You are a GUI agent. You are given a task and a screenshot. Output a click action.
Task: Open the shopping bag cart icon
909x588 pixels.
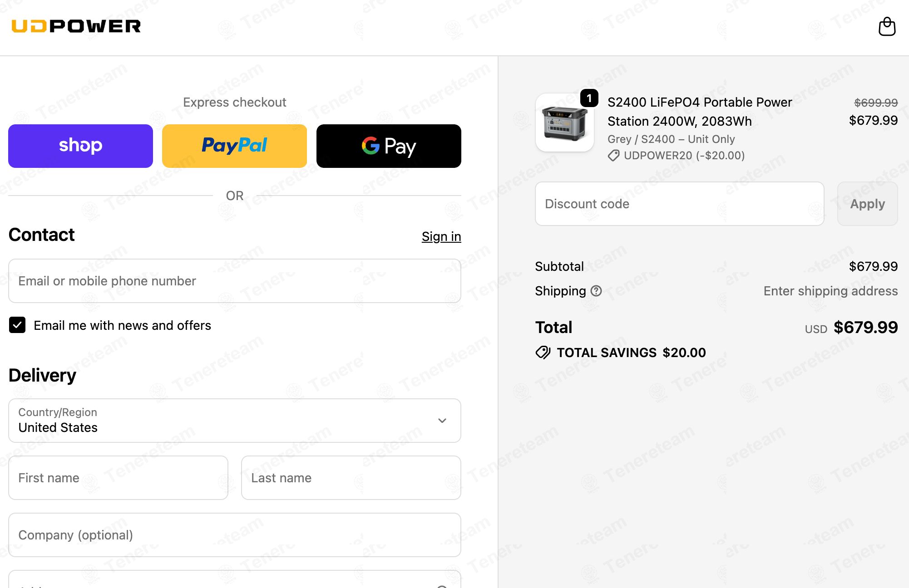tap(887, 27)
